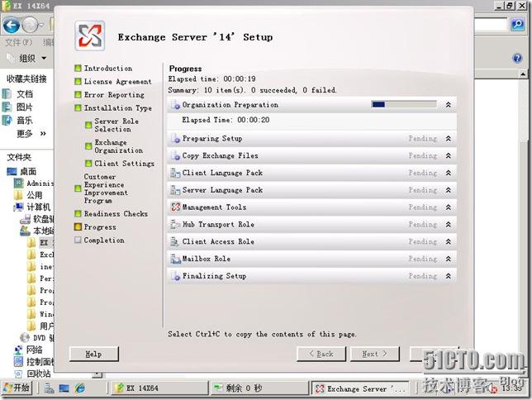Open the 音乐 favorite link icon
Screen dimensions: 532x400
(x=7, y=120)
